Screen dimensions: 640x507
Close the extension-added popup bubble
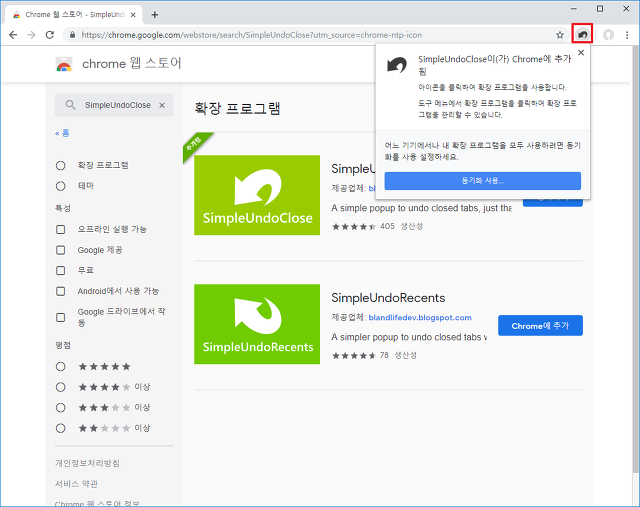point(581,53)
